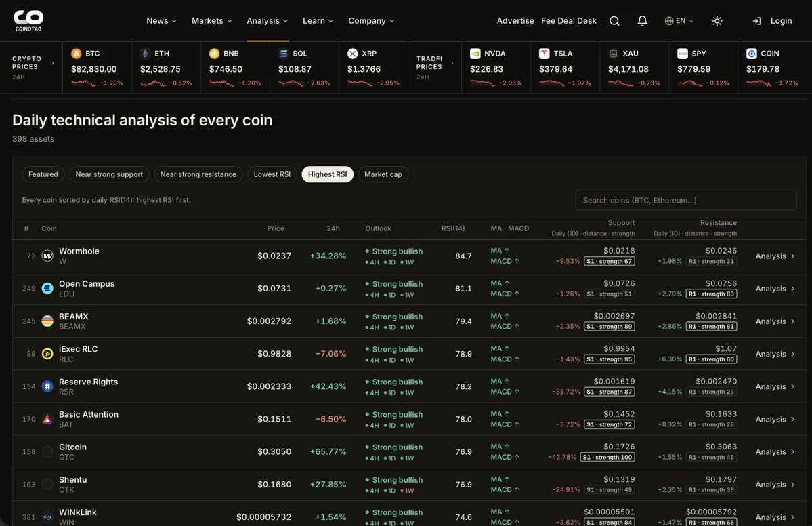
Task: Expand the News menu
Action: point(162,21)
